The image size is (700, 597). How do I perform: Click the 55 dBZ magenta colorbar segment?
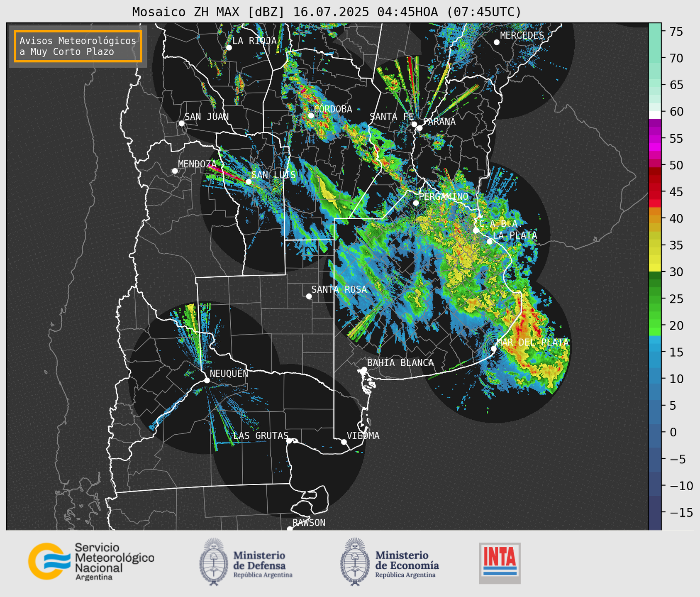click(655, 139)
